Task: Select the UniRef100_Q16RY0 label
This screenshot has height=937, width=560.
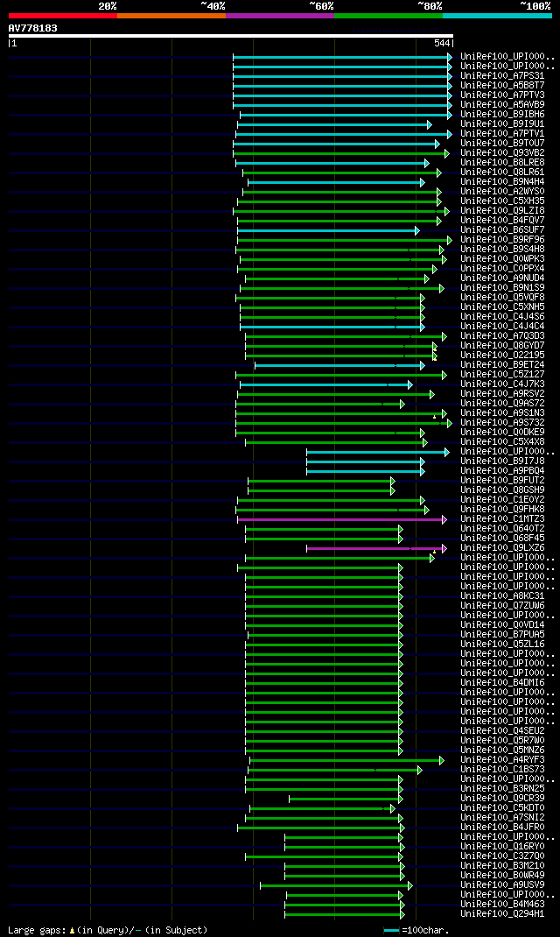Action: (x=502, y=846)
